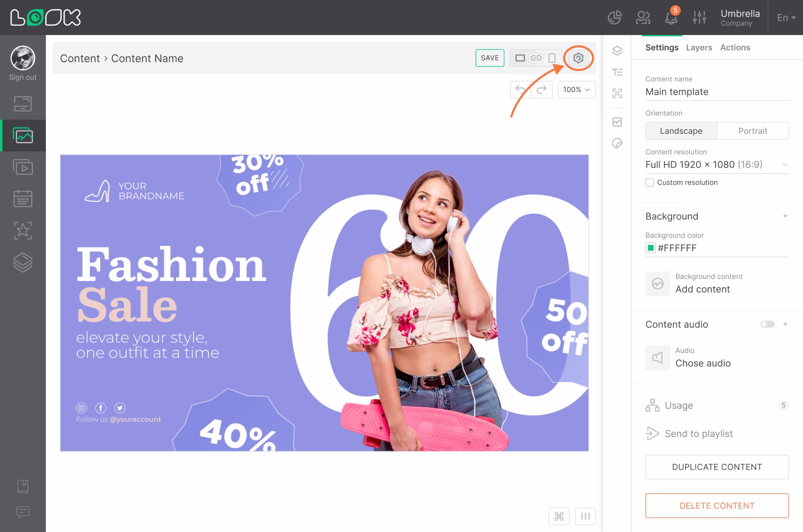Click the user avatar photo

click(x=23, y=58)
